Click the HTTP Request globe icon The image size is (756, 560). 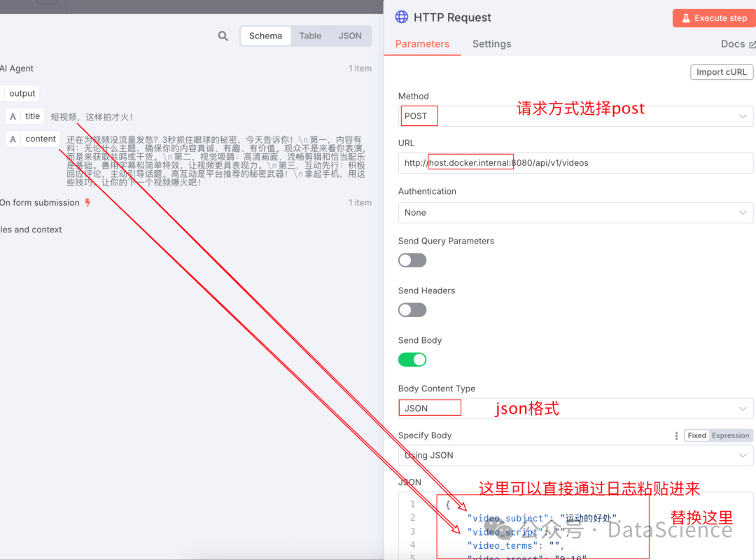pyautogui.click(x=402, y=17)
